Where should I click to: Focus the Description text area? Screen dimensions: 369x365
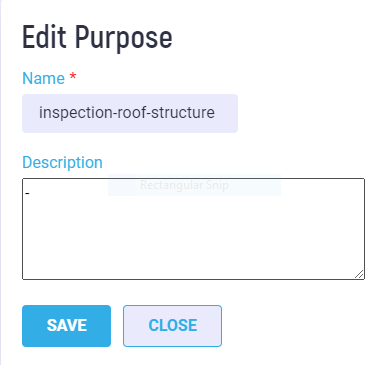(x=193, y=229)
